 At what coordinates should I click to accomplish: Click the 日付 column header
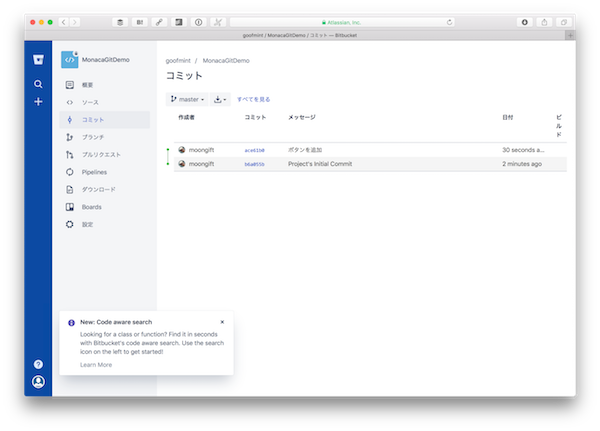[x=508, y=117]
